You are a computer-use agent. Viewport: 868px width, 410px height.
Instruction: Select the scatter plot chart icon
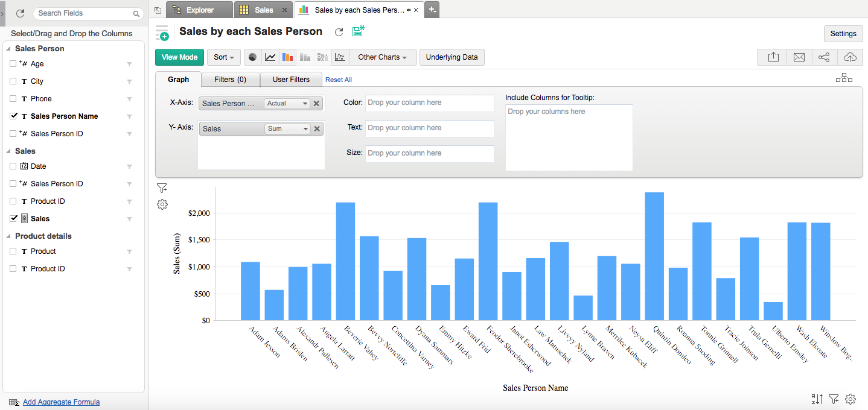[340, 57]
